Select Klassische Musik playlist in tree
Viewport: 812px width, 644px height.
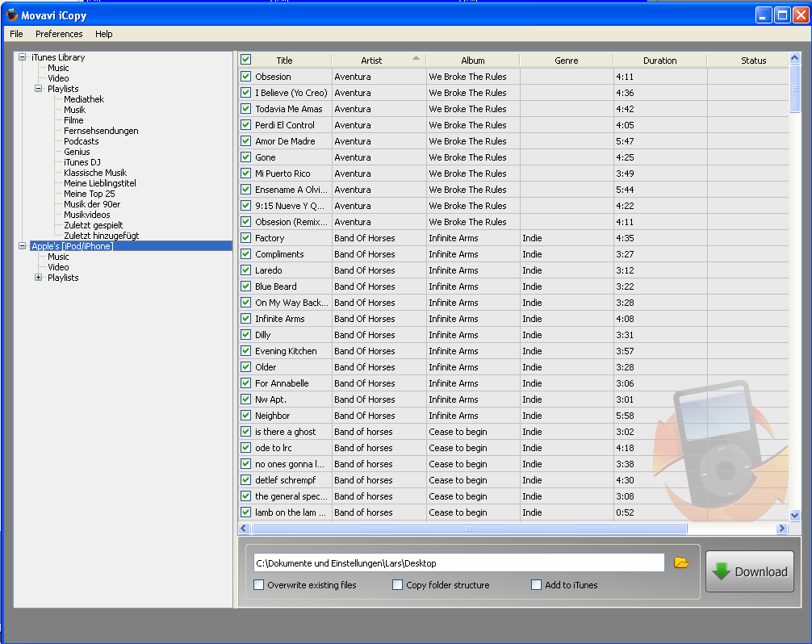pyautogui.click(x=95, y=173)
